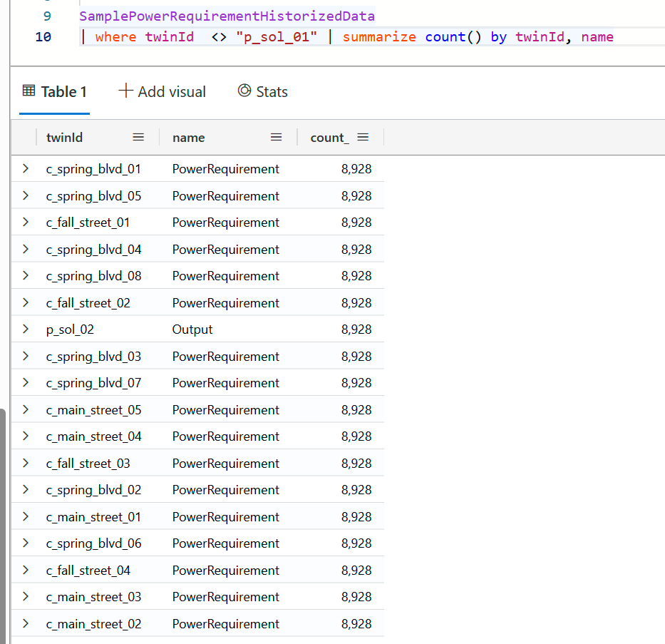Click the Table 1 grid icon
This screenshot has width=665, height=644.
[x=29, y=91]
